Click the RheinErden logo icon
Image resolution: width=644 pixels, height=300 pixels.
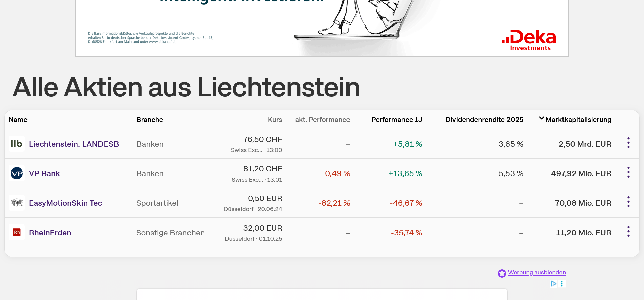(x=16, y=232)
